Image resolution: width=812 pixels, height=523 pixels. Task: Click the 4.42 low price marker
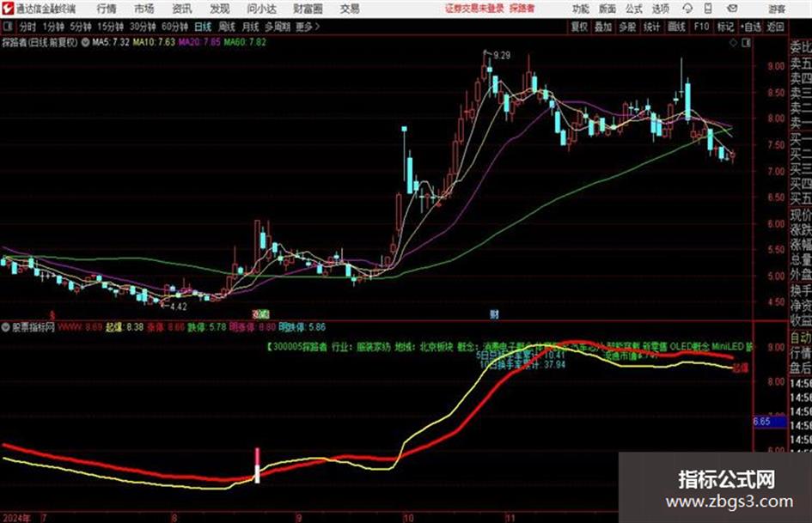click(x=178, y=307)
